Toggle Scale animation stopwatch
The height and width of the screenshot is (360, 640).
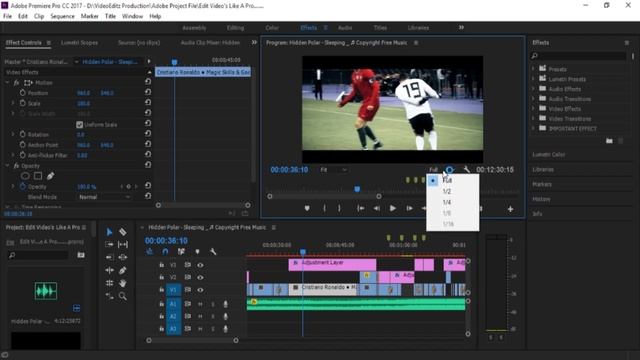point(22,103)
